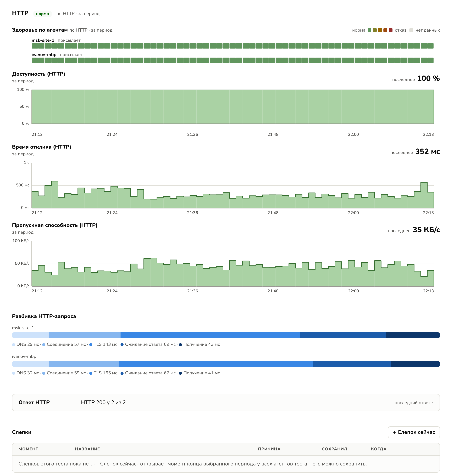Click the 'DNS 29 мс' legend entry
This screenshot has height=476, width=452.
(x=26, y=344)
